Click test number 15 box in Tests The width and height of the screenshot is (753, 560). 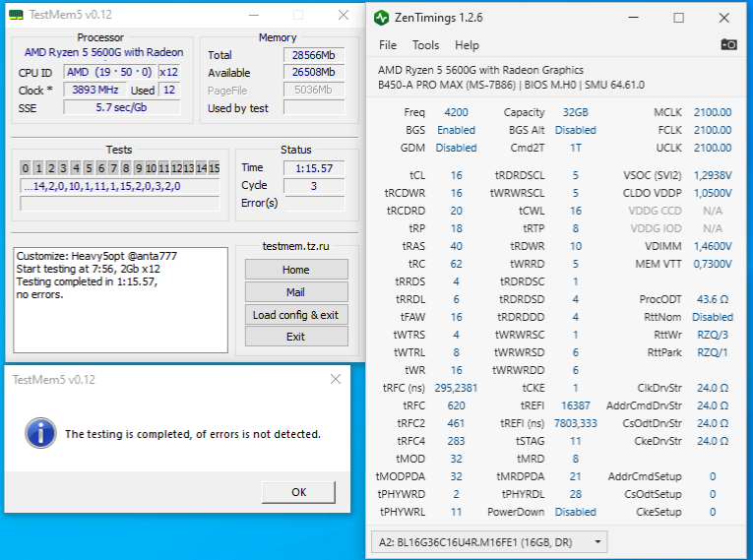click(x=215, y=168)
